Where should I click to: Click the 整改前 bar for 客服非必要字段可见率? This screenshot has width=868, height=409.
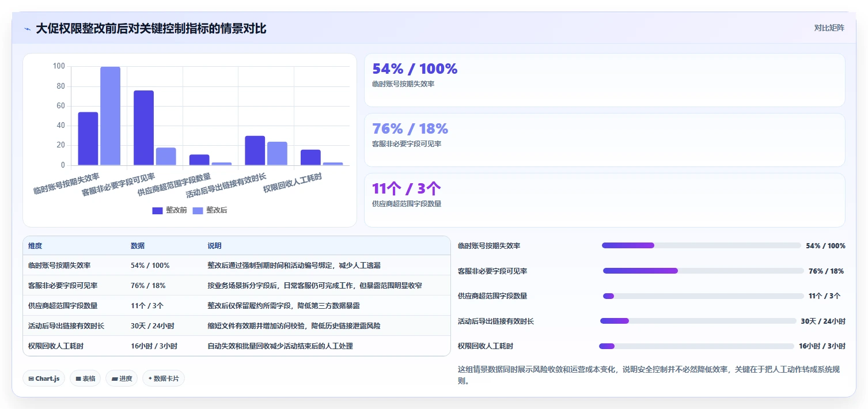[x=144, y=128]
